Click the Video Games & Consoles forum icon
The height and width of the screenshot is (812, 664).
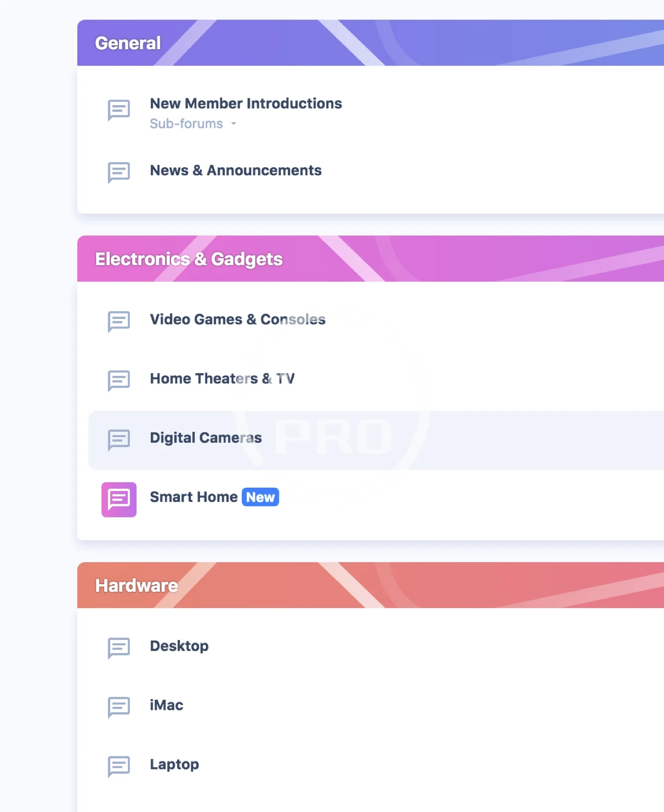(119, 321)
